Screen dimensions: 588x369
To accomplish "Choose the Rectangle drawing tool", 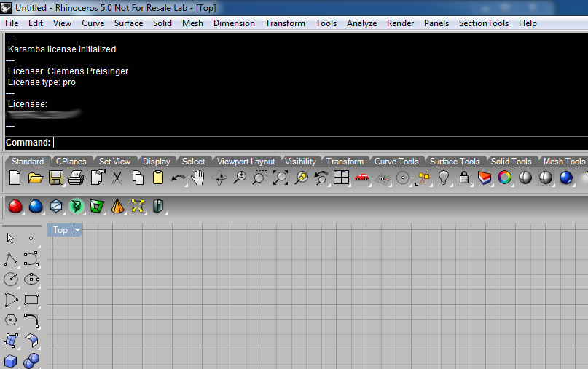I will click(x=31, y=299).
